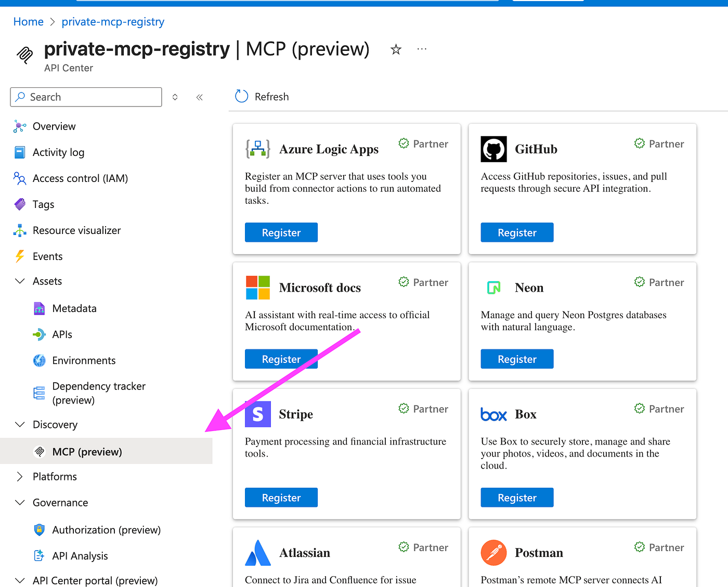Click the Azure Logic Apps icon
The image size is (728, 587).
tap(257, 149)
